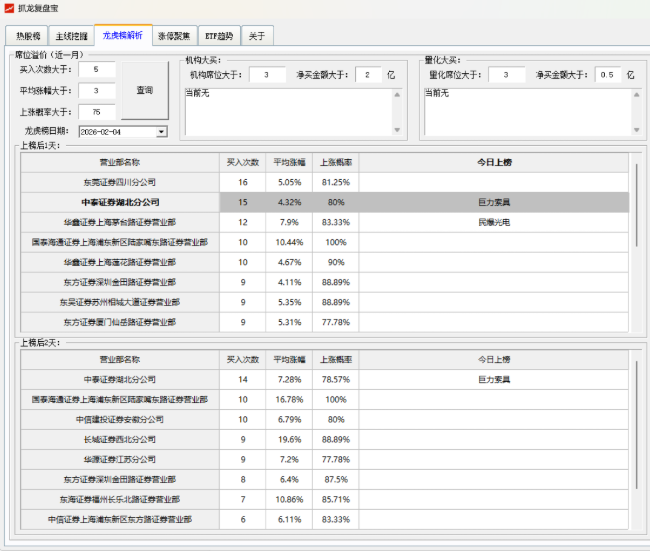Click the 81.25% probability cell

coord(336,182)
